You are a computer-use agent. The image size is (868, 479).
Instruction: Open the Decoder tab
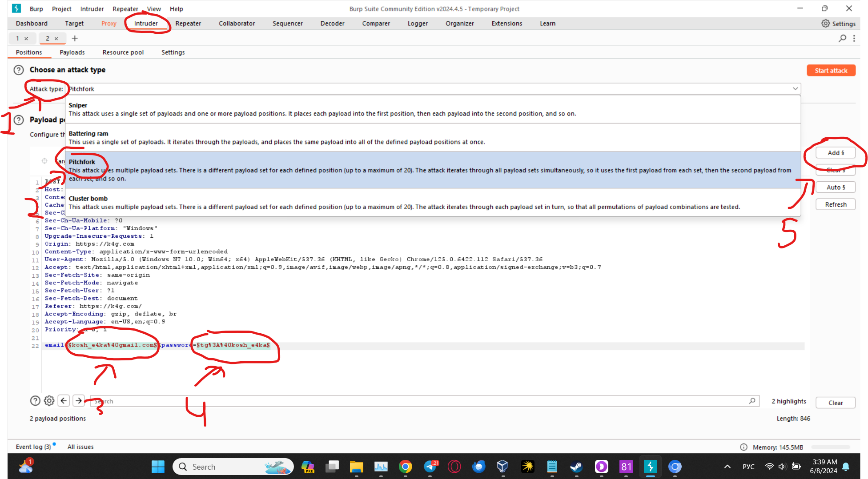point(333,24)
